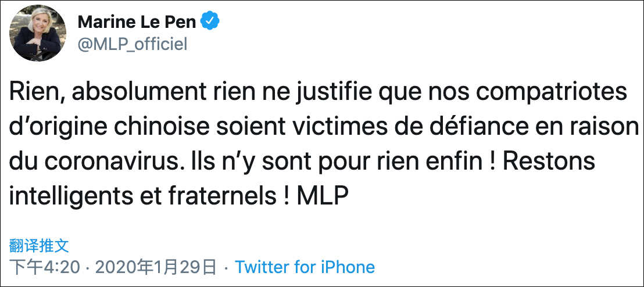Click the 下午4:20 timestamp
Viewport: 644px width, 287px height.
point(45,267)
